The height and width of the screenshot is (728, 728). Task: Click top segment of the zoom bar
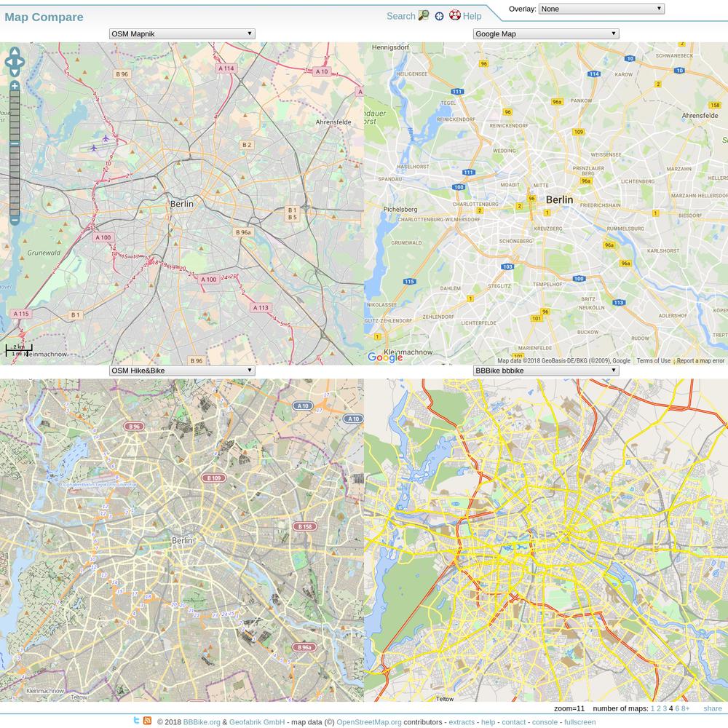[x=15, y=94]
